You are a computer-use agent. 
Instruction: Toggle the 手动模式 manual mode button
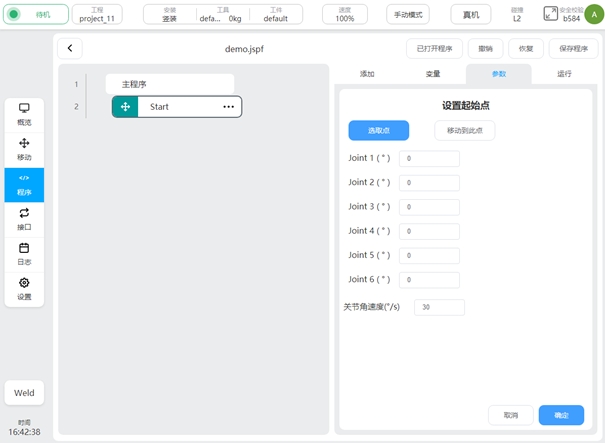[x=407, y=15]
